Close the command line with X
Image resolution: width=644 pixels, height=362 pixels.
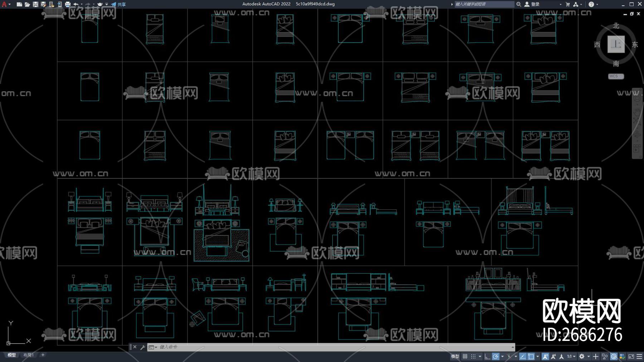tap(135, 347)
